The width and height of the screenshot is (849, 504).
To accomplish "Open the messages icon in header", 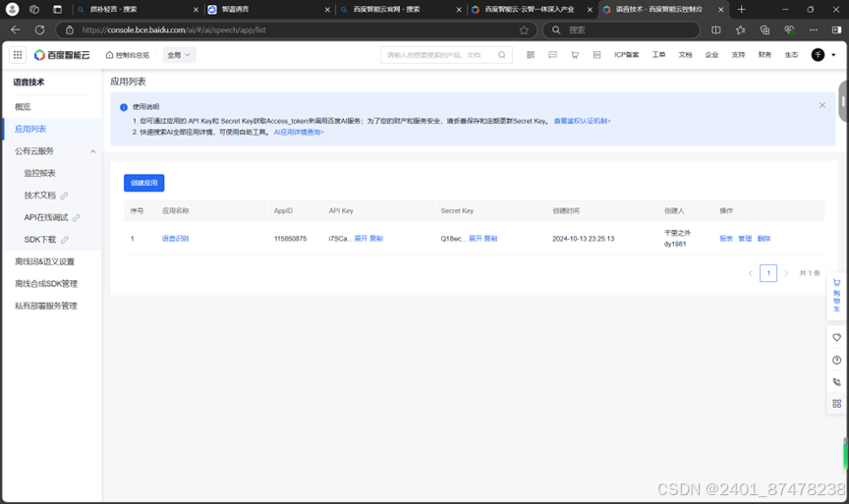I will coord(552,55).
